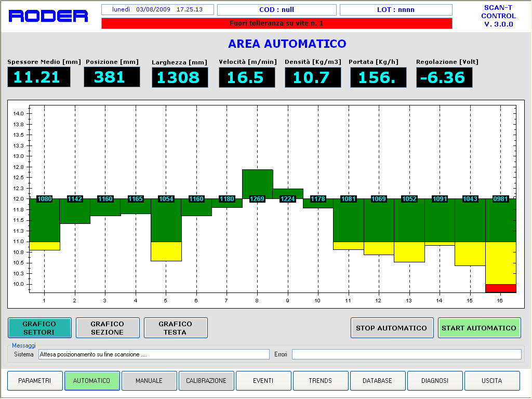Image resolution: width=532 pixels, height=399 pixels.
Task: Select the GRAFICO SETTORI view
Action: point(39,328)
